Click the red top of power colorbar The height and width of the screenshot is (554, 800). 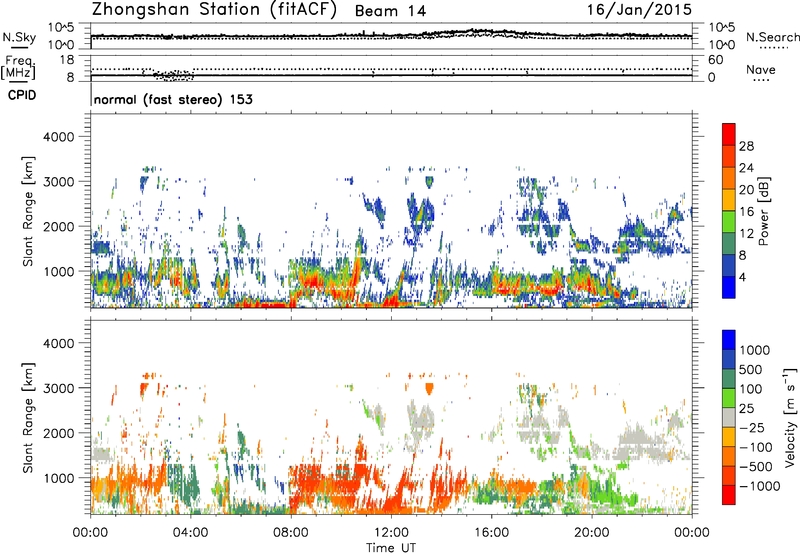coord(729,134)
